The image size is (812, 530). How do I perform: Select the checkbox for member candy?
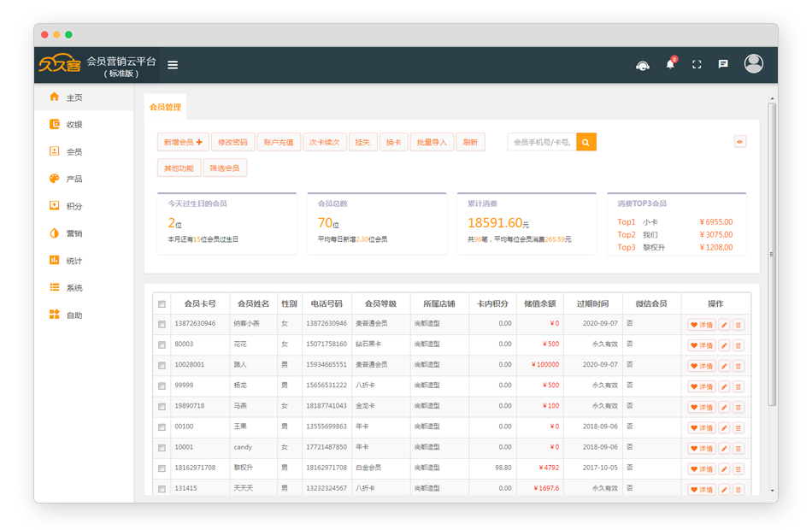pos(162,448)
